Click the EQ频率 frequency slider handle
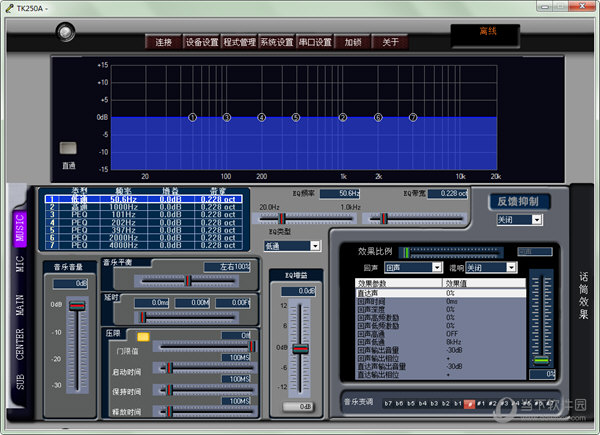The image size is (600, 435). click(x=282, y=218)
